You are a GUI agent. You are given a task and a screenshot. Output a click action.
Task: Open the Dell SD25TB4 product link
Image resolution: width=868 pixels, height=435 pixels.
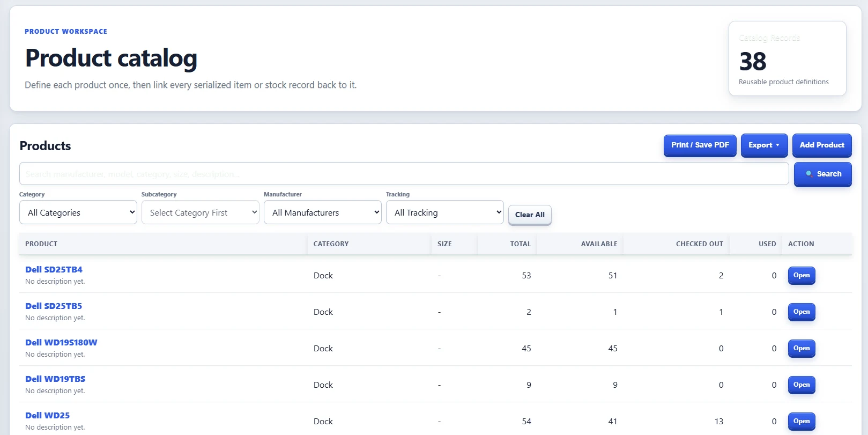pyautogui.click(x=54, y=269)
